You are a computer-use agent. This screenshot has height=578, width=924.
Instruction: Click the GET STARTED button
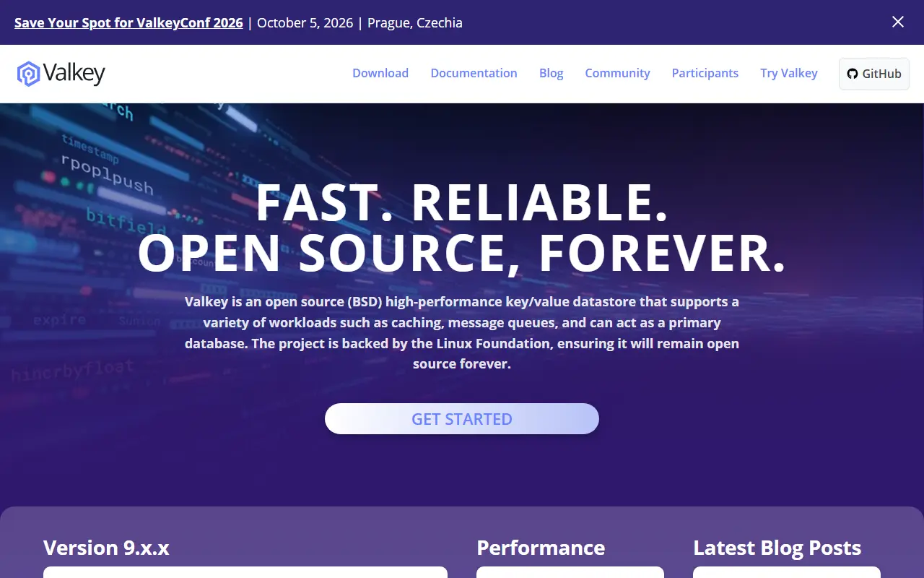tap(462, 419)
